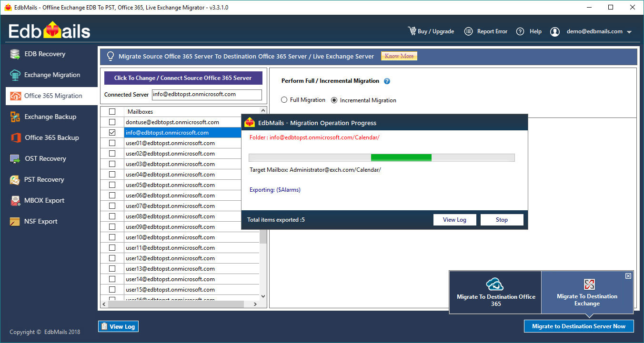Switch to Migrate To Destination Office 365

click(x=495, y=292)
